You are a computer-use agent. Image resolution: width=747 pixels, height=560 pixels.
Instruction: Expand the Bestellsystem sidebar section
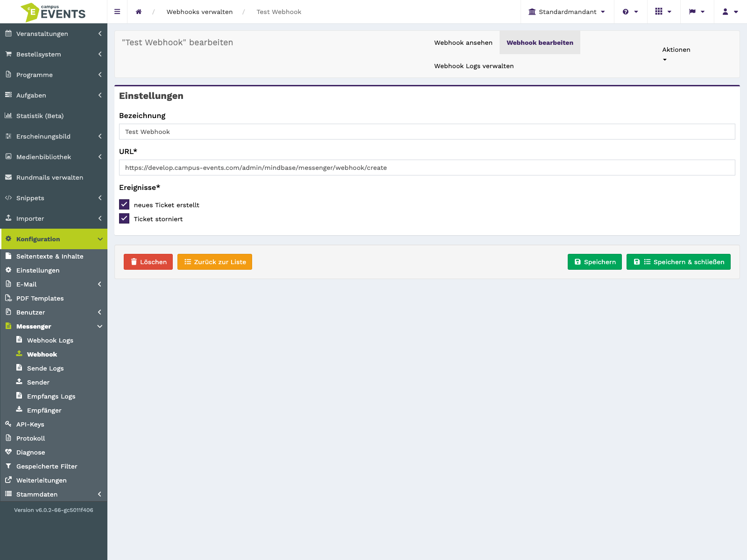(x=54, y=54)
